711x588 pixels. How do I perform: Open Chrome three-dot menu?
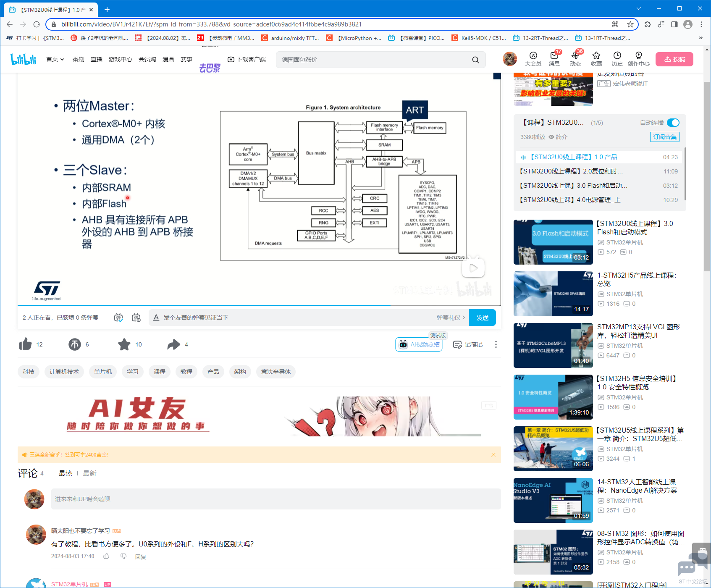701,24
